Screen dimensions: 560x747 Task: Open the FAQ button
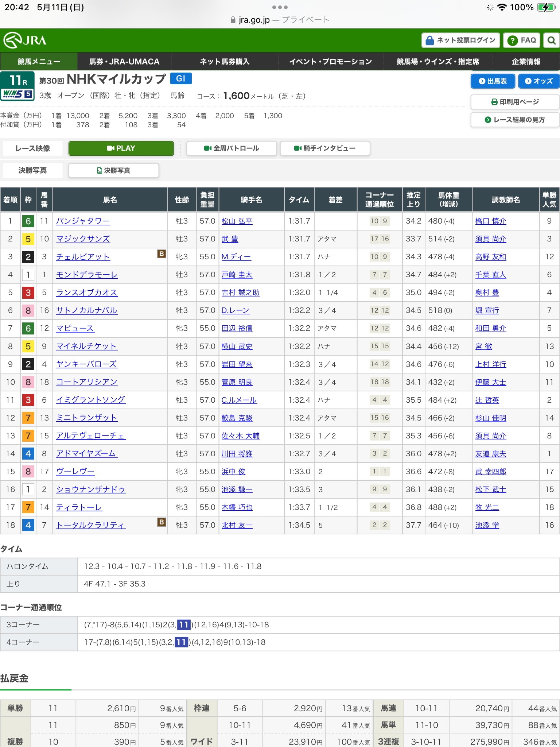[522, 40]
